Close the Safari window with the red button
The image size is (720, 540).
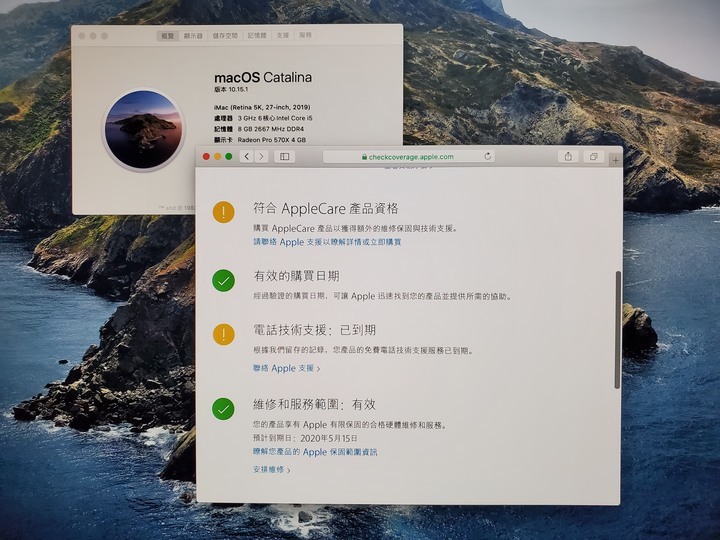pos(206,157)
